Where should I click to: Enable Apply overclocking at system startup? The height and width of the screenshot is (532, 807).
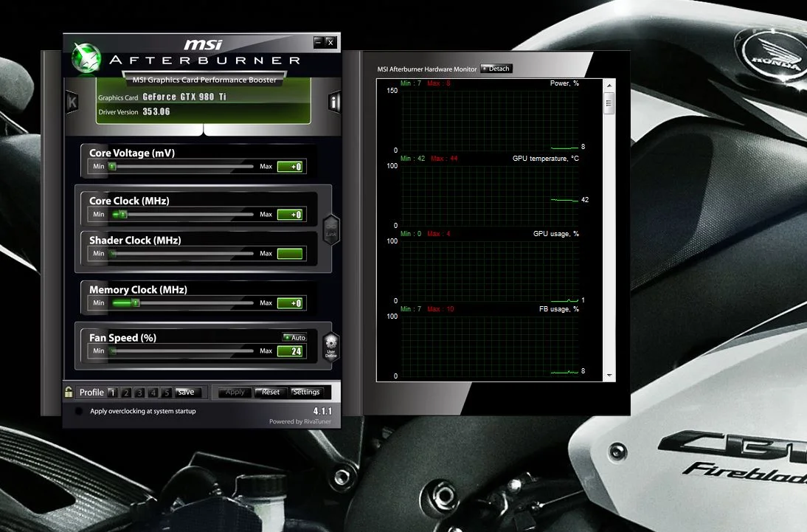(x=79, y=411)
